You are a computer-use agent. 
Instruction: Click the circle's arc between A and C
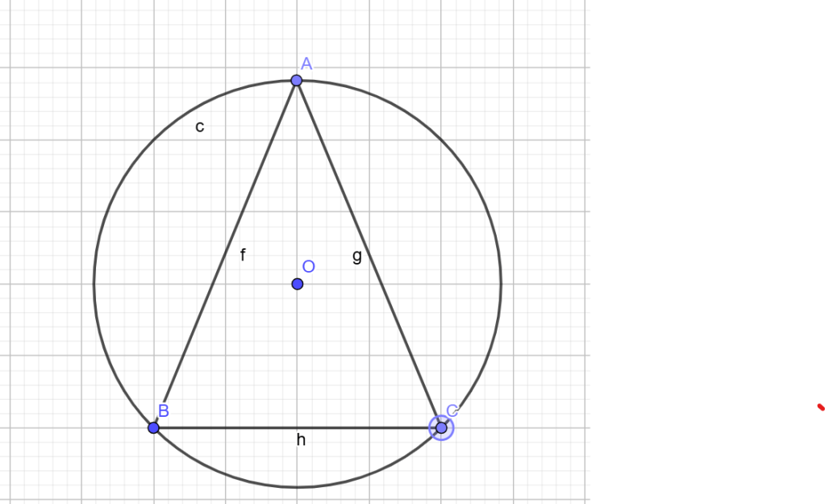click(441, 140)
